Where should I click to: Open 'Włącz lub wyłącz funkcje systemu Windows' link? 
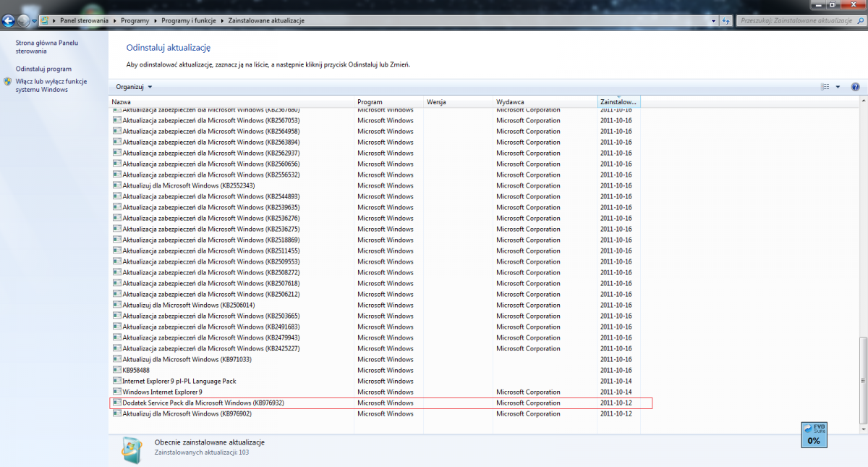(x=51, y=85)
